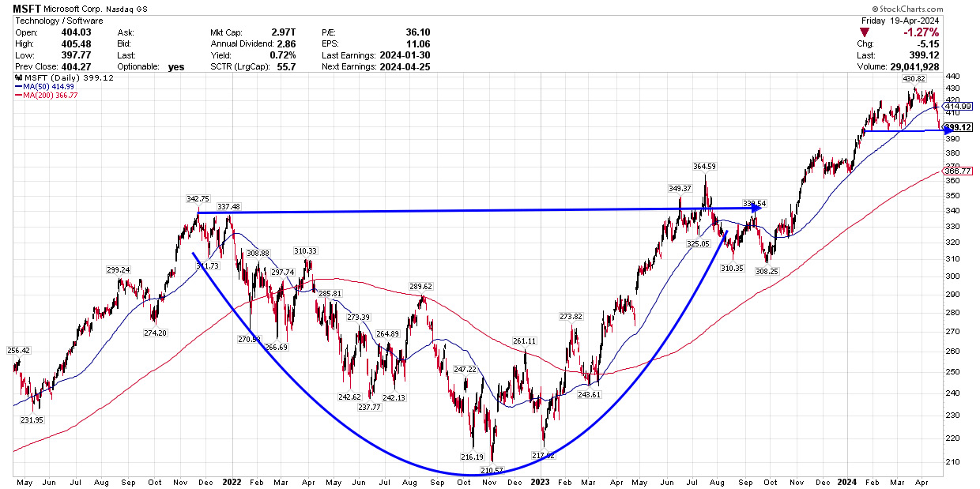This screenshot has height=489, width=980.
Task: Click the 342.75 peak price label
Action: [198, 198]
